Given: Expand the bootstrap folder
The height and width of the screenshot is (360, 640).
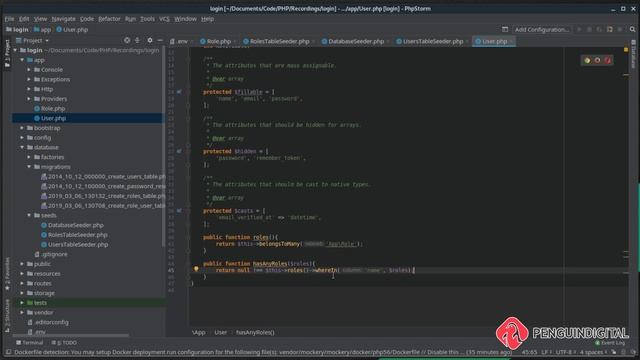Looking at the screenshot, I should tap(22, 128).
